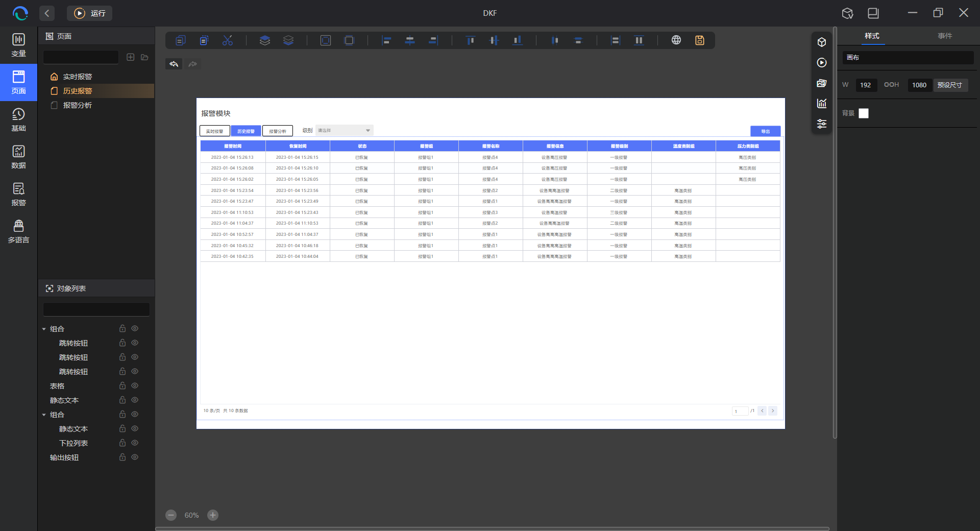The height and width of the screenshot is (531, 980).
Task: Click the 运行 run button
Action: click(89, 13)
